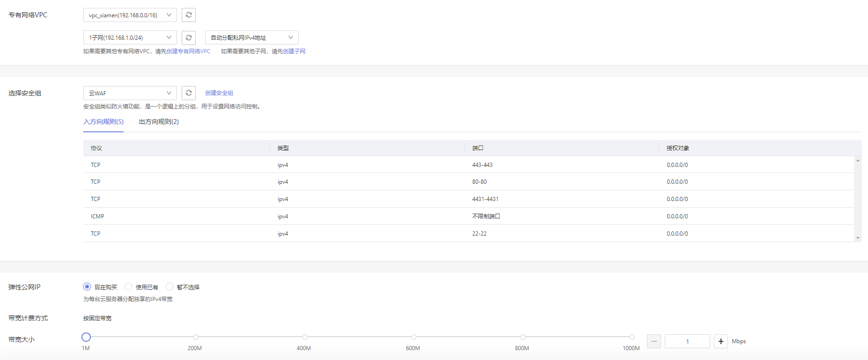Open the 云WAF security group dropdown

click(x=130, y=93)
